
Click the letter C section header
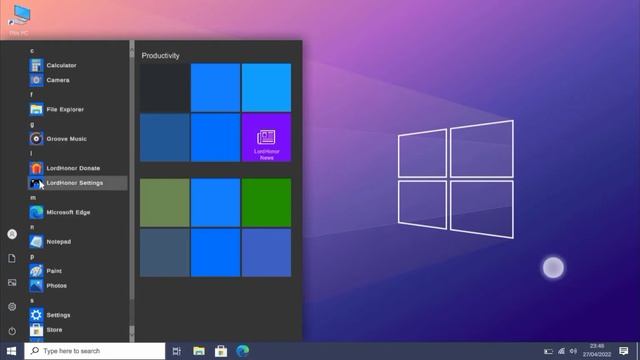pyautogui.click(x=32, y=51)
